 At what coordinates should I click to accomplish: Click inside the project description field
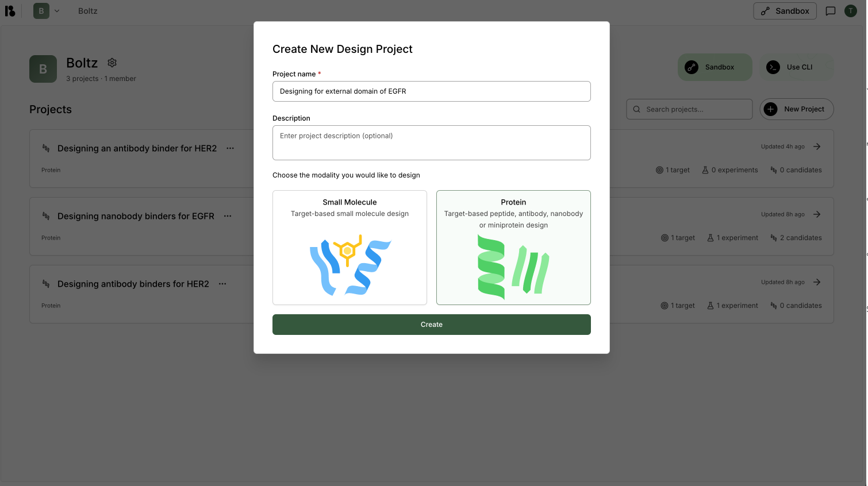[x=432, y=142]
